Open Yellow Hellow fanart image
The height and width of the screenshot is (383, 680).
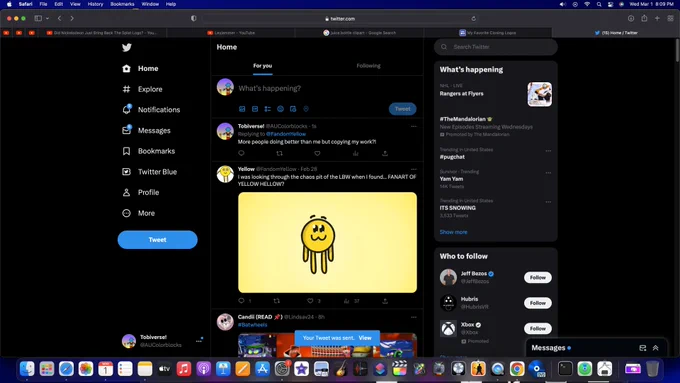327,242
